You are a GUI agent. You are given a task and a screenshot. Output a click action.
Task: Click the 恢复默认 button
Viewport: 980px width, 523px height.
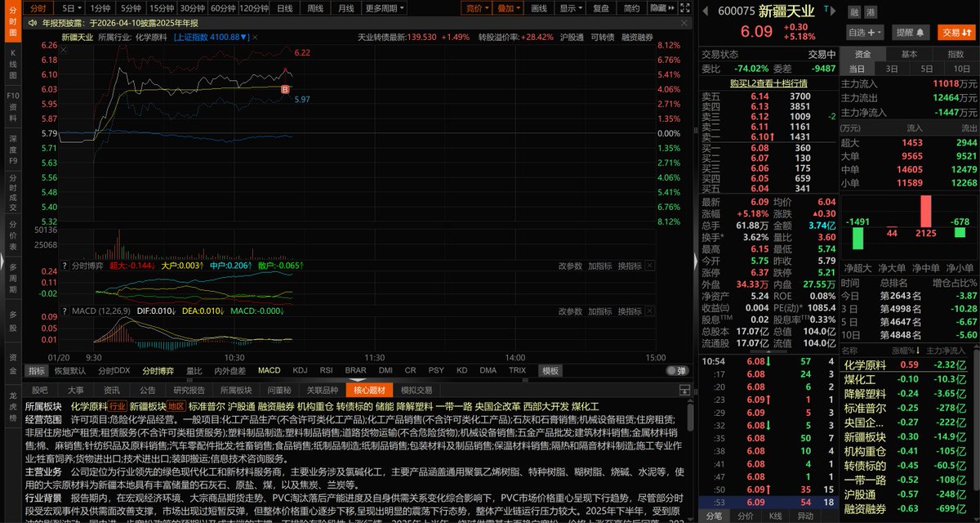(70, 370)
